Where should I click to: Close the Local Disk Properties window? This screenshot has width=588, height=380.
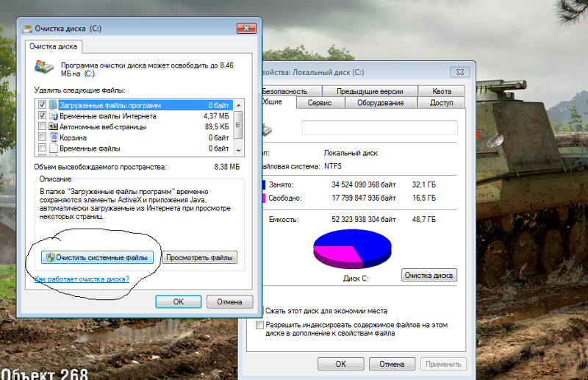pyautogui.click(x=460, y=72)
